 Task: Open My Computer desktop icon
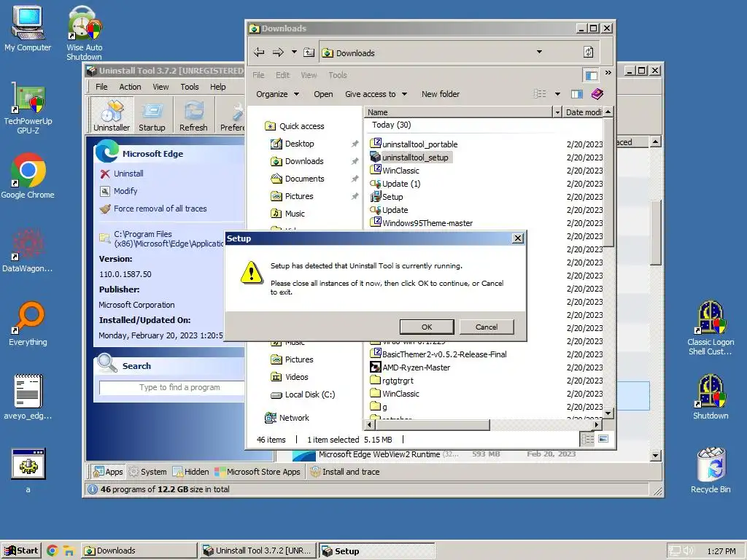point(28,28)
